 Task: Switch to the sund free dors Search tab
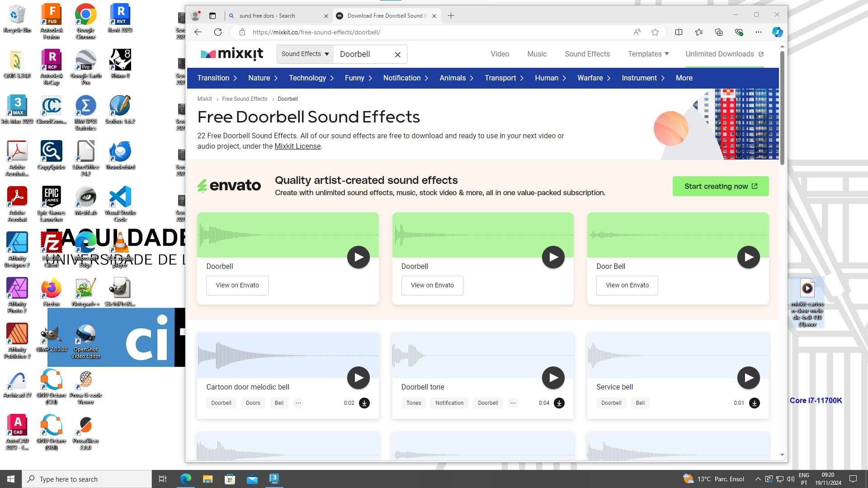point(278,16)
